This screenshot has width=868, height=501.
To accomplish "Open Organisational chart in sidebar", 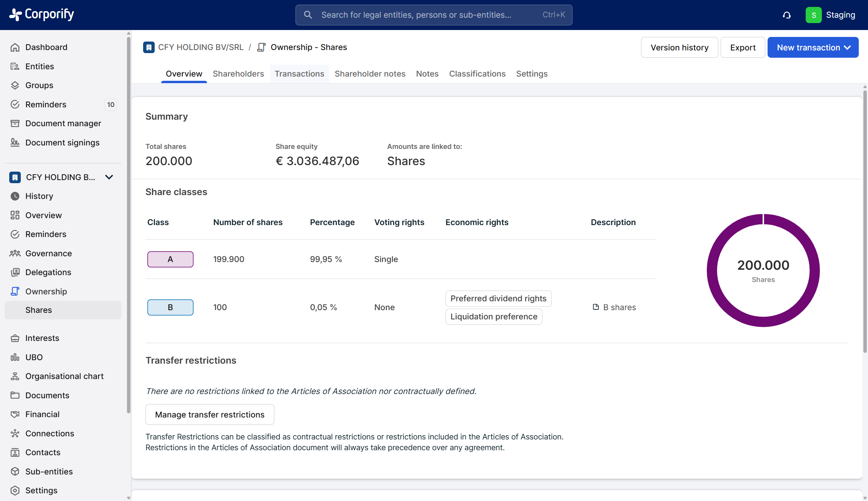I will [x=64, y=376].
